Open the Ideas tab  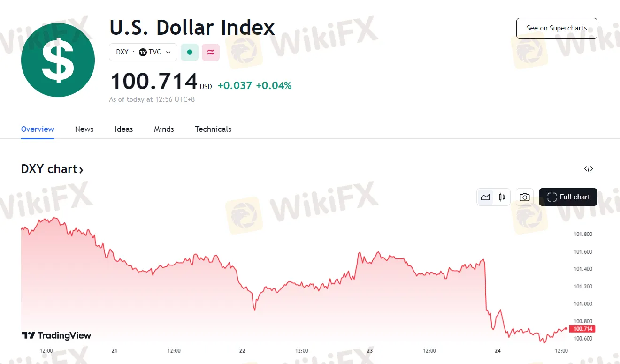(124, 129)
